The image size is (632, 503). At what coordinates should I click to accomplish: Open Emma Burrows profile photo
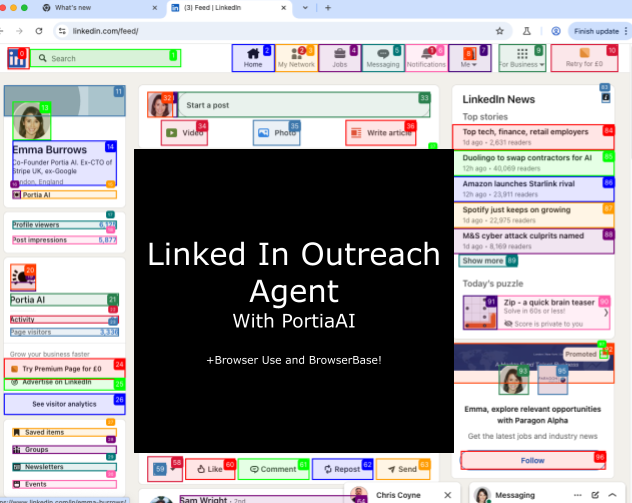coord(32,121)
